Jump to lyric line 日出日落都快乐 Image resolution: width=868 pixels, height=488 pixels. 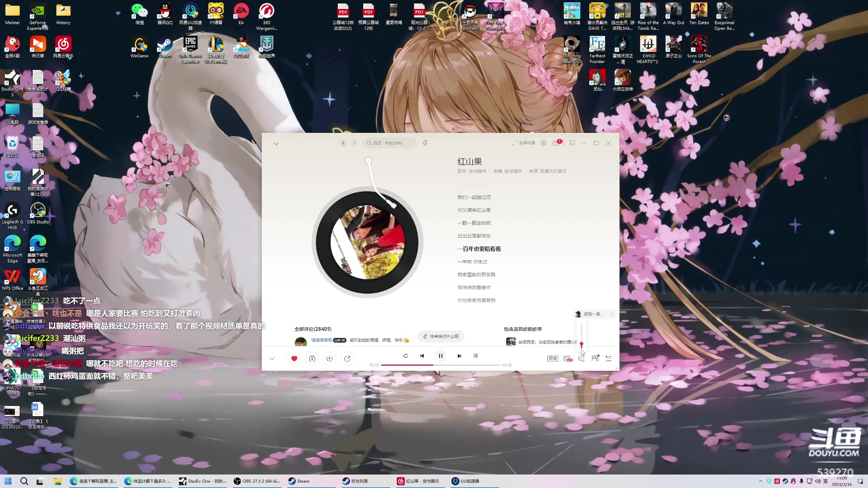[474, 236]
